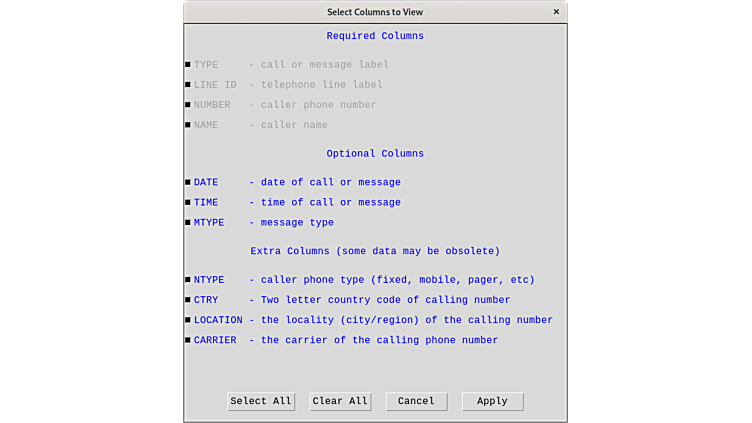Cancel the column selection dialog
The height and width of the screenshot is (423, 752).
coord(416,401)
